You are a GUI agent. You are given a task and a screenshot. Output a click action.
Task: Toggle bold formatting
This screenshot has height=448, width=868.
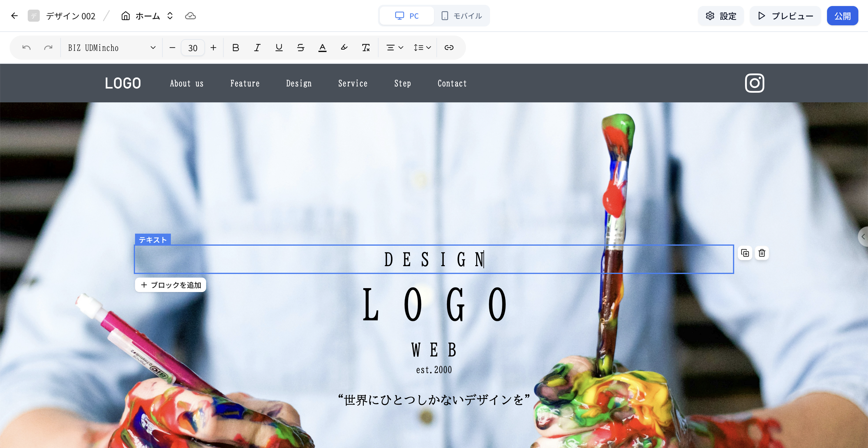(235, 48)
